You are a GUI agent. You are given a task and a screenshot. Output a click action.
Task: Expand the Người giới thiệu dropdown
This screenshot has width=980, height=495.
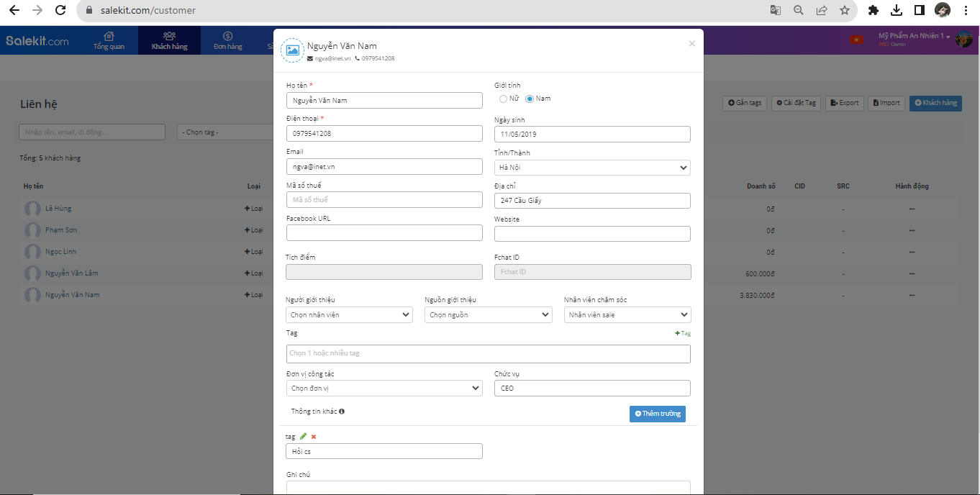coord(349,314)
